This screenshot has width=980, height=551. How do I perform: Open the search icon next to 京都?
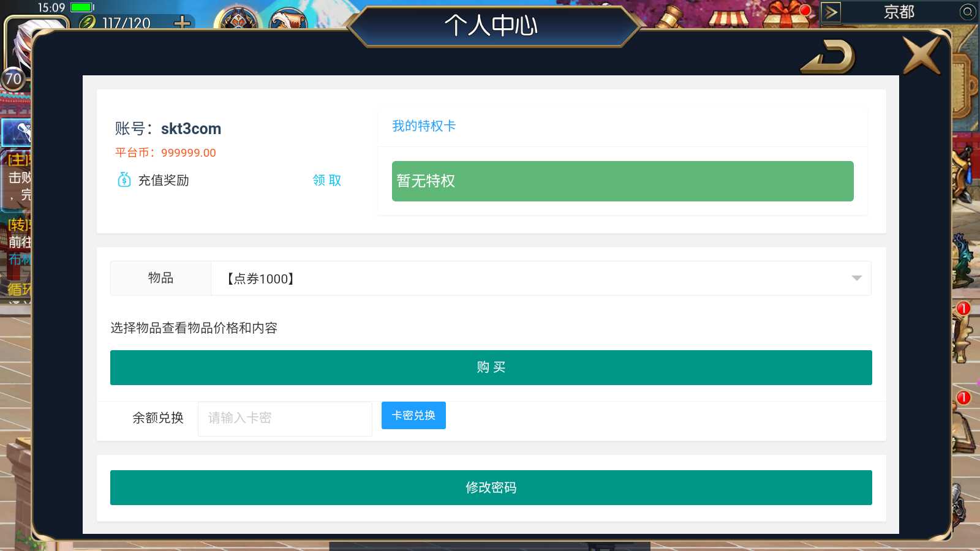tap(968, 12)
